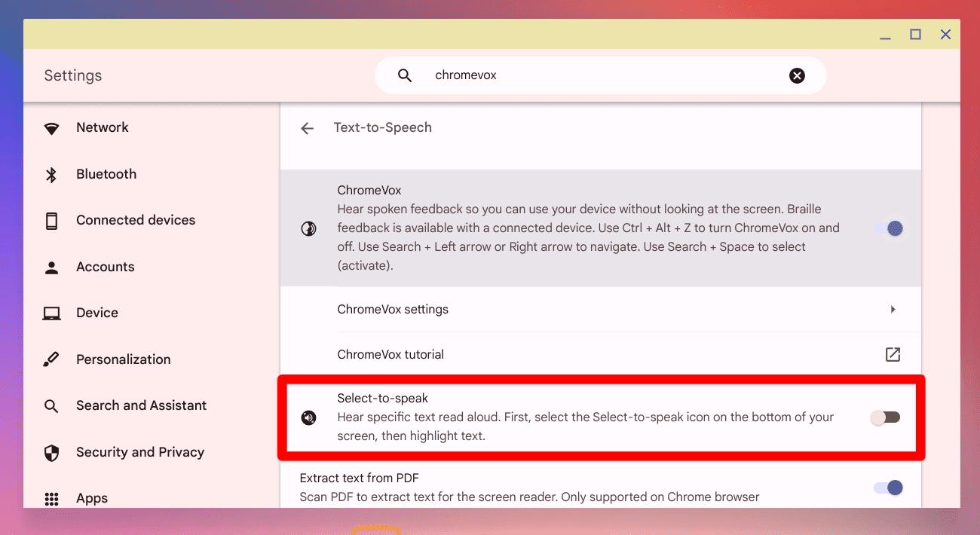
Task: Click the Accounts person icon
Action: click(51, 267)
